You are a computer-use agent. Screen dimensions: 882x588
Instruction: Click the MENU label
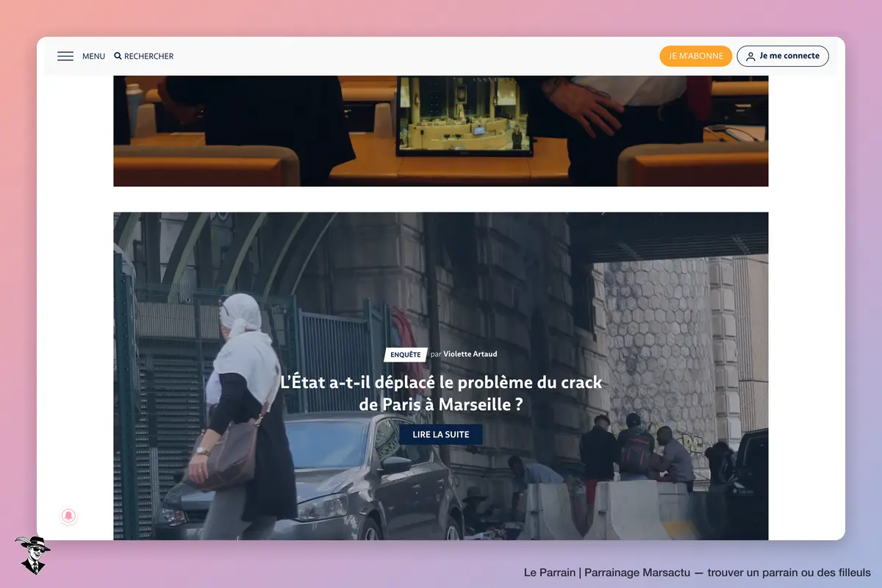click(93, 57)
